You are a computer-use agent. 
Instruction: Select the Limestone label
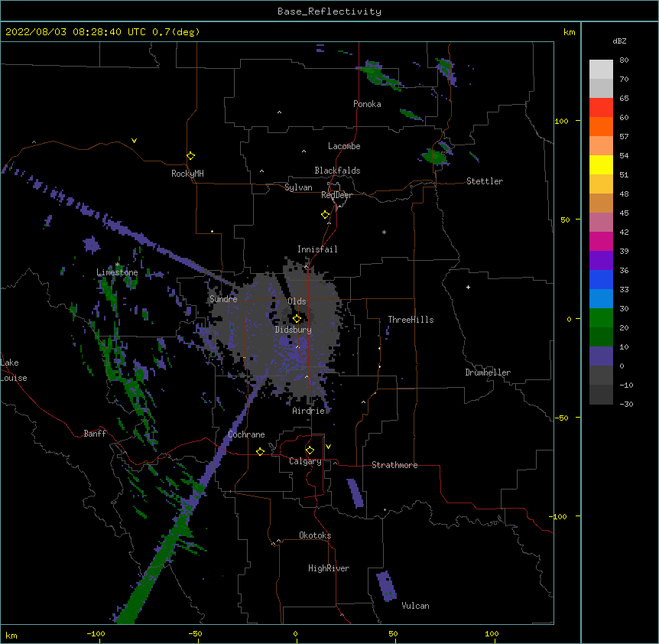pyautogui.click(x=117, y=272)
